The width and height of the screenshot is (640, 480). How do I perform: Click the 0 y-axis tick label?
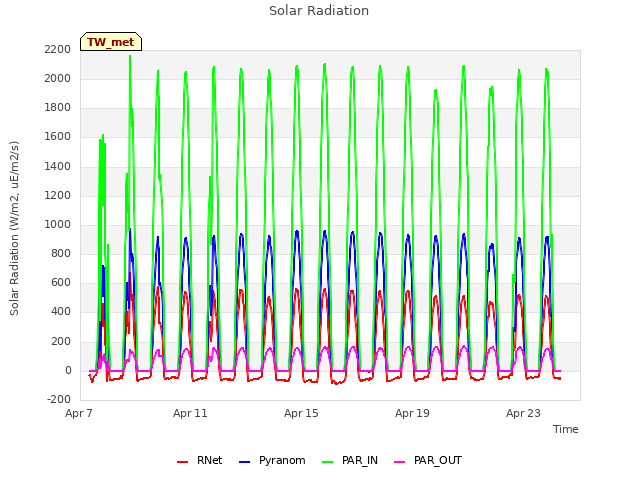click(x=68, y=371)
